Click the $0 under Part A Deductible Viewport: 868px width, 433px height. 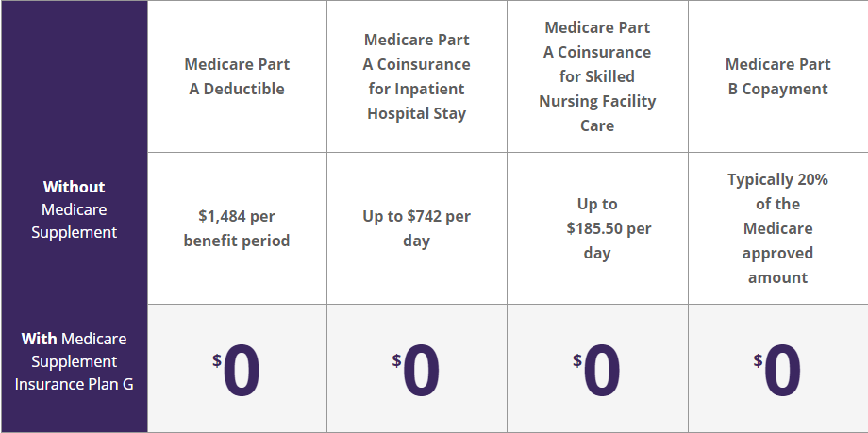pyautogui.click(x=237, y=370)
